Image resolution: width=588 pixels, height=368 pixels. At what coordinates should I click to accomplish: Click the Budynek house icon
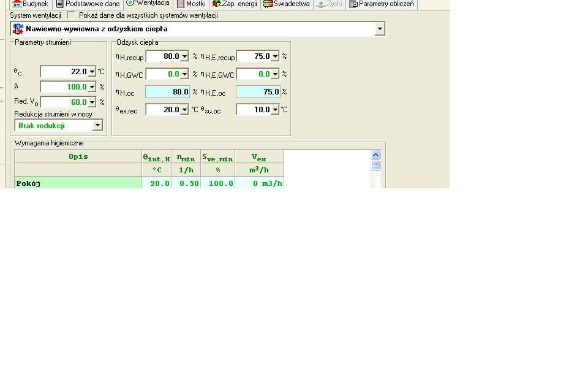tap(17, 4)
